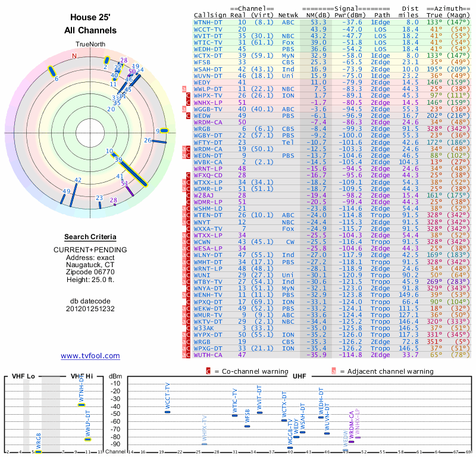Click the -37.6 signal power value
This screenshot has height=457, width=476.
tap(352, 23)
